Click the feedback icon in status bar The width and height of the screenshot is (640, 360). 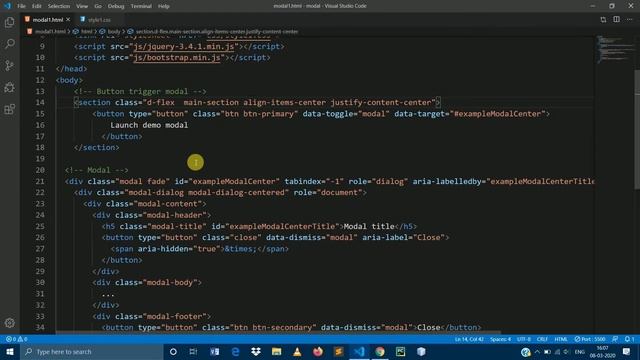tap(615, 339)
